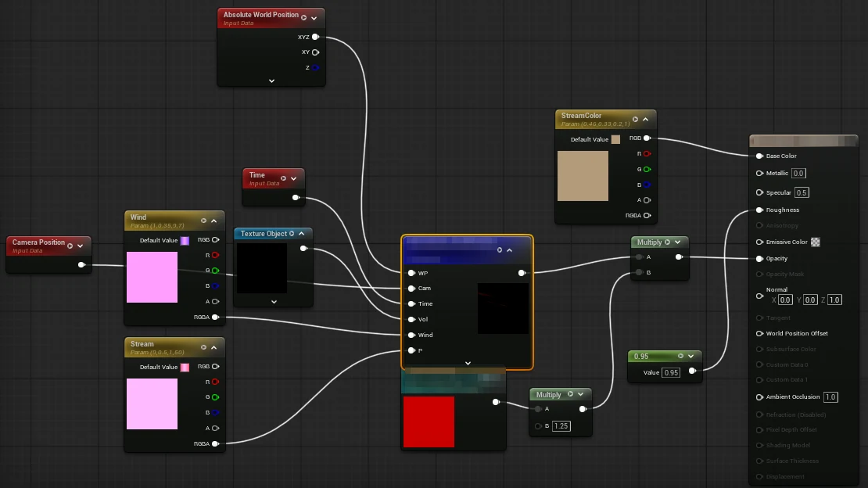Toggle the Time node preview icon

(283, 178)
